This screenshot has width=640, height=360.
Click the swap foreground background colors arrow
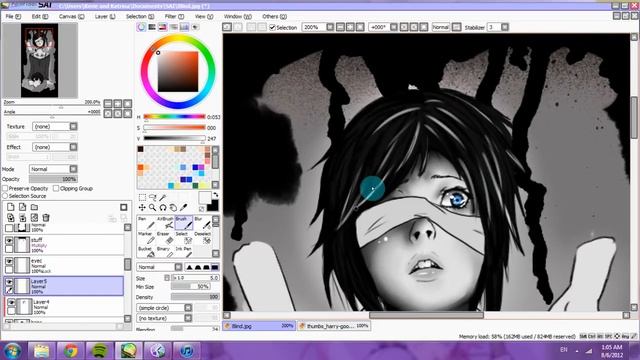(216, 195)
